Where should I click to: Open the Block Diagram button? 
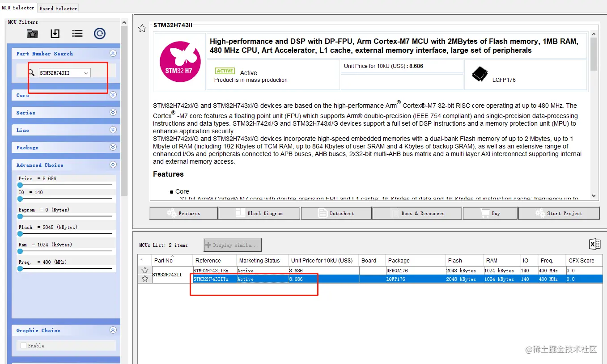pyautogui.click(x=259, y=213)
